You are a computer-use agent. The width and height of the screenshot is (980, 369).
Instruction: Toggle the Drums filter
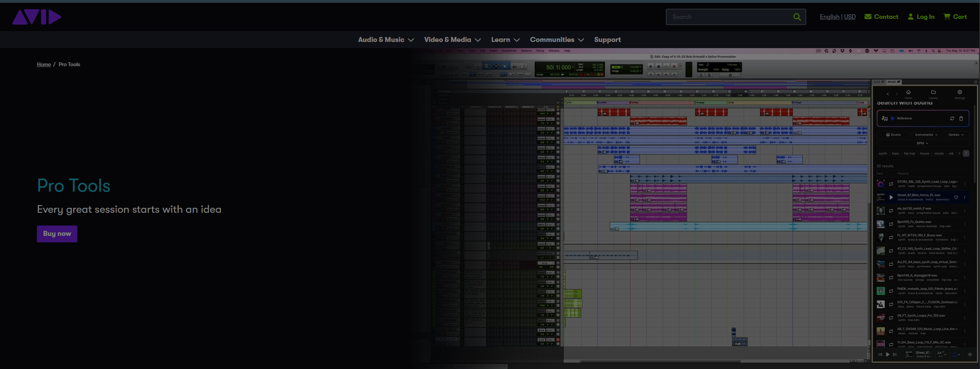click(893, 135)
